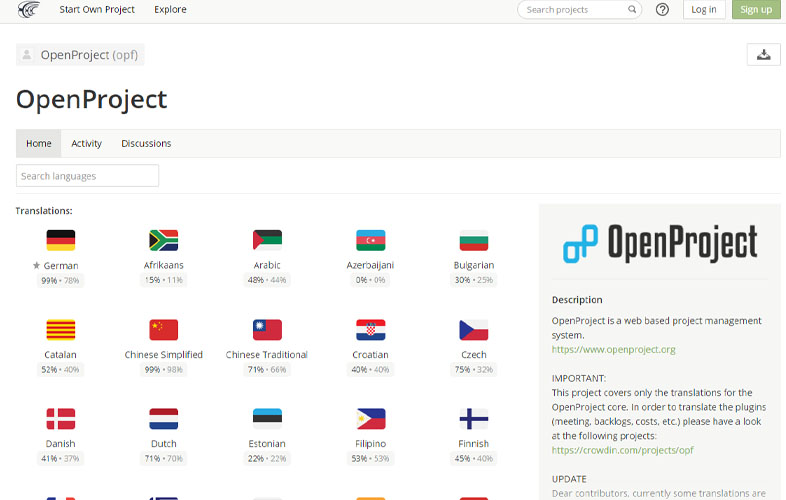Click the download icon button
This screenshot has height=500, width=786.
point(763,55)
